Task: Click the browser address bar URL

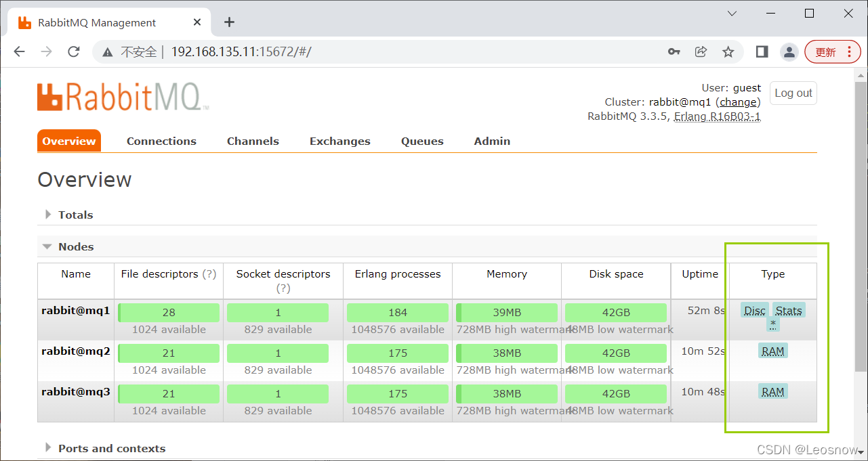Action: coord(241,52)
